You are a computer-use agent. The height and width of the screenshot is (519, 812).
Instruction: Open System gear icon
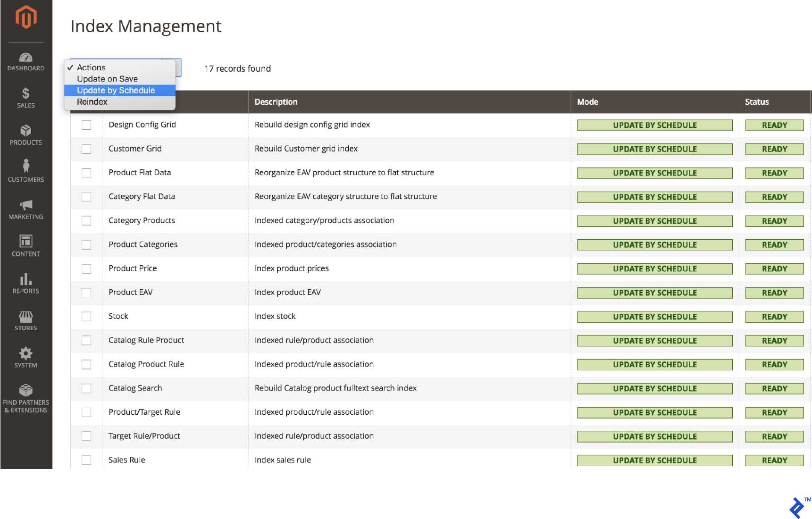tap(26, 353)
